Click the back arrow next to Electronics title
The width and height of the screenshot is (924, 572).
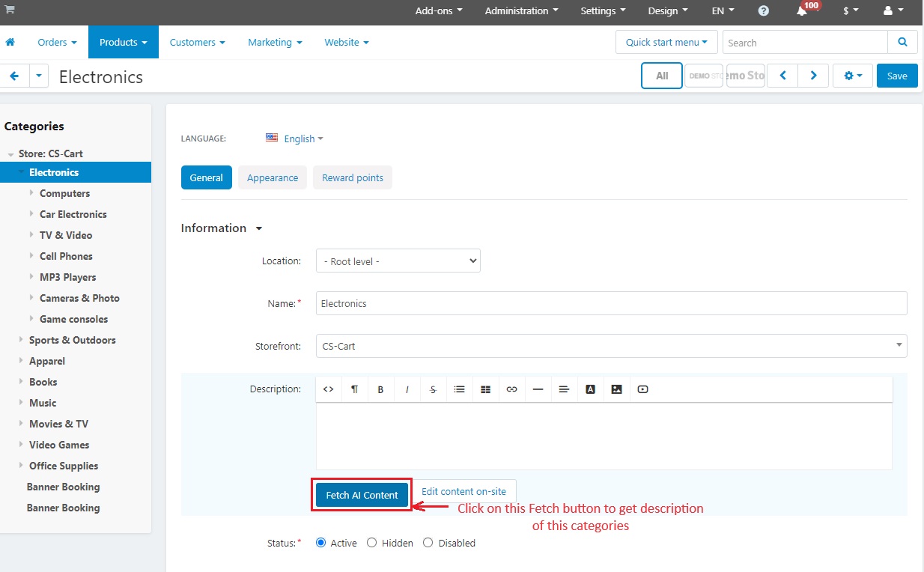[13, 76]
